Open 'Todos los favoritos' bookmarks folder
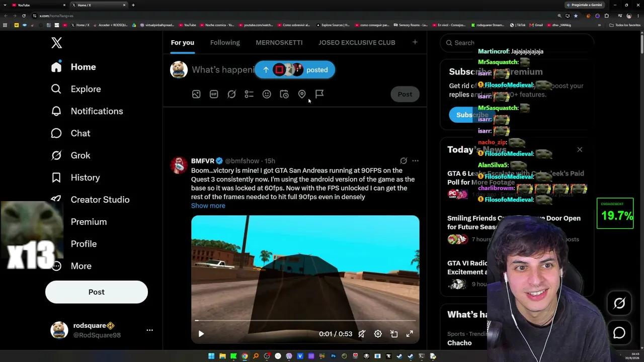This screenshot has width=644, height=362. (x=625, y=25)
